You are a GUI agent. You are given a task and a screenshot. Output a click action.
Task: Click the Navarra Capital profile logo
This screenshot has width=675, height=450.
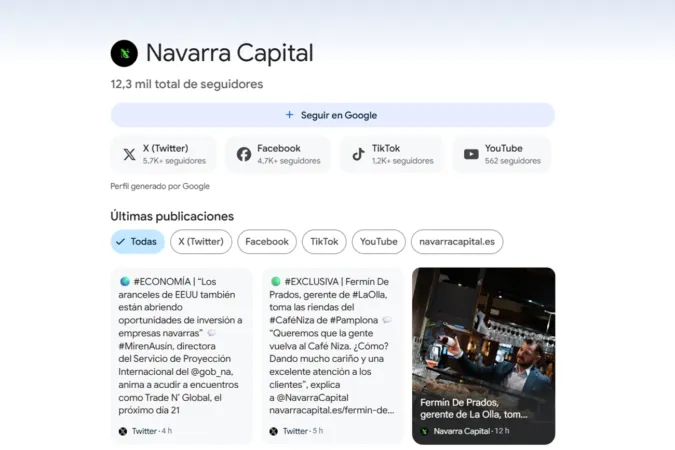click(x=124, y=53)
